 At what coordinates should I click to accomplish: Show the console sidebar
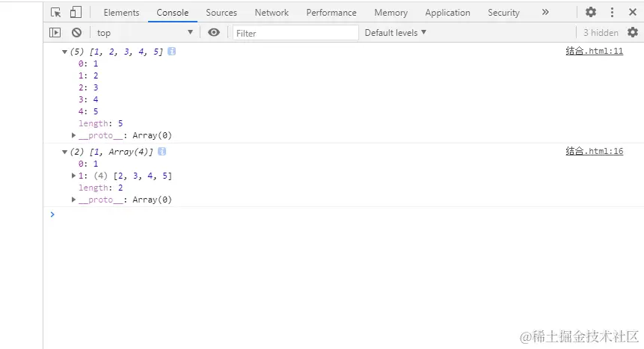click(55, 32)
